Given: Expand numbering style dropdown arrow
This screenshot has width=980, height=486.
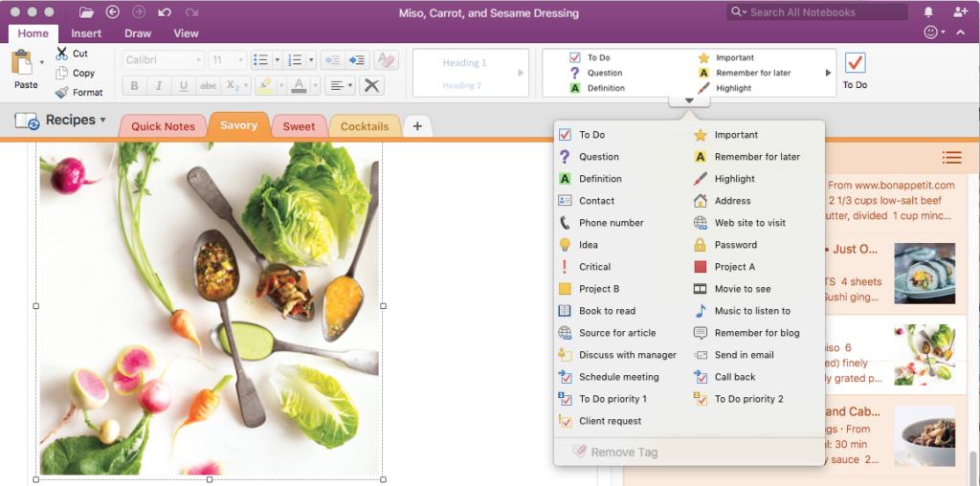Looking at the screenshot, I should [311, 60].
